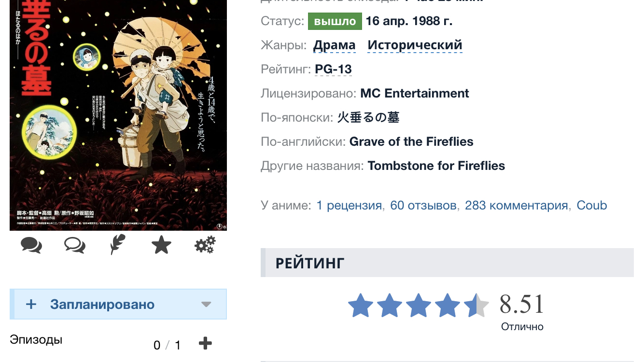Click the episode count 0 field
This screenshot has height=362, width=644.
[157, 345]
